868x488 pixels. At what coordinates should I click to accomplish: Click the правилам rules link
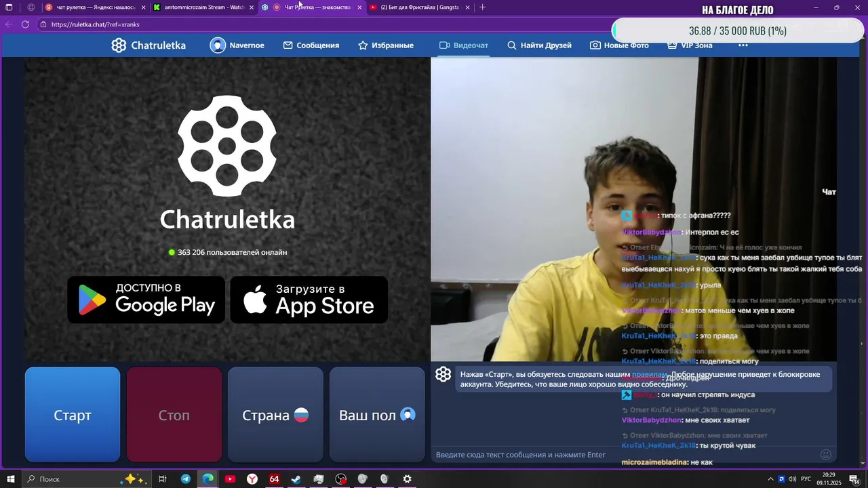pyautogui.click(x=650, y=374)
